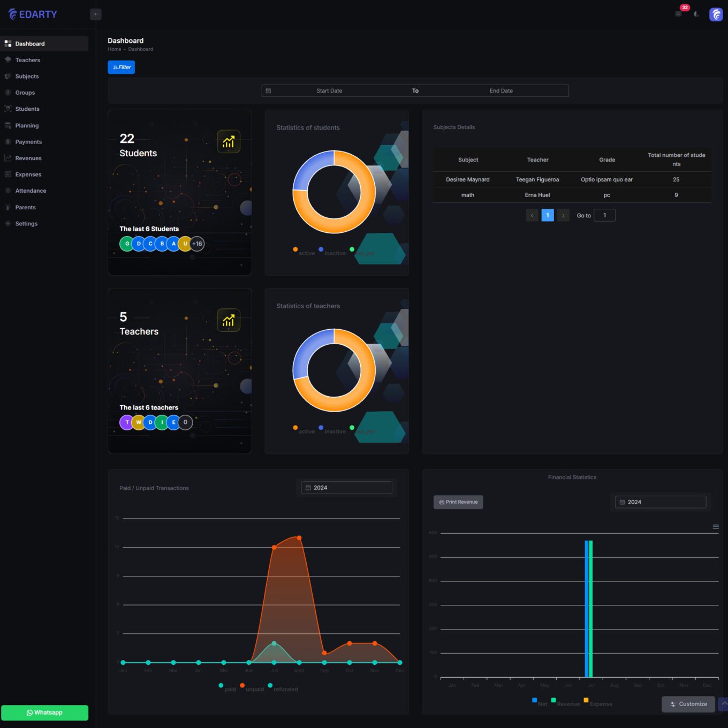Navigate to Payments in the sidebar

pos(28,142)
